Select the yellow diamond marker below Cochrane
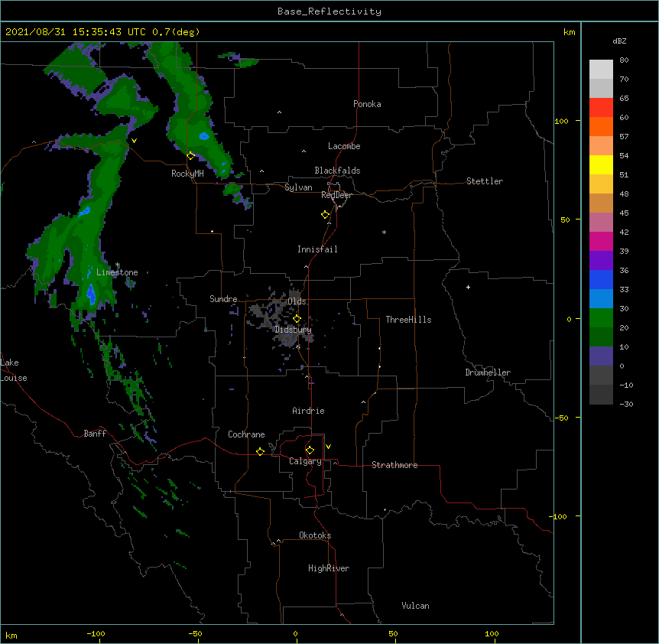 tap(260, 451)
